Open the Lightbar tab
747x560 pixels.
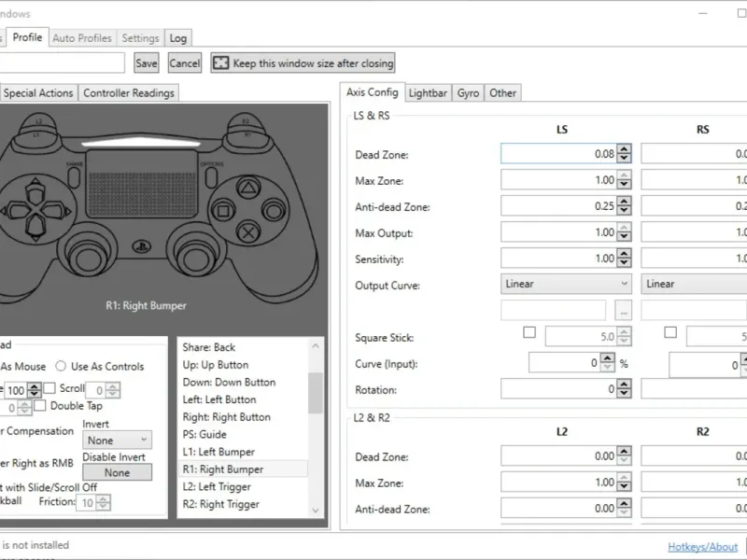click(428, 92)
